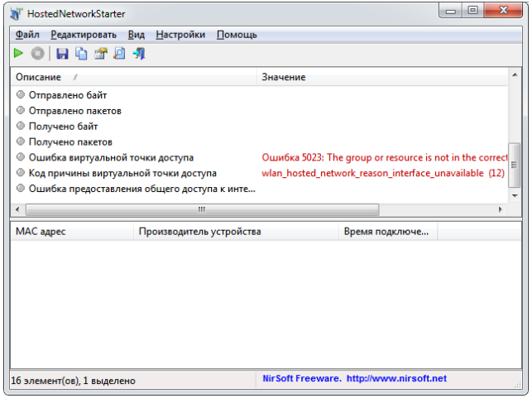Sort by the Значение column header

(x=382, y=77)
